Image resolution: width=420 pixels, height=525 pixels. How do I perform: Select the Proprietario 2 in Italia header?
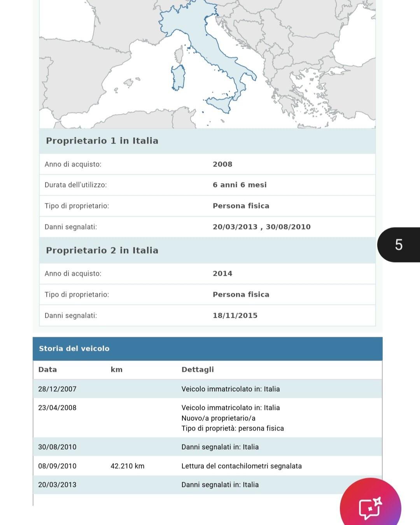[x=102, y=250]
